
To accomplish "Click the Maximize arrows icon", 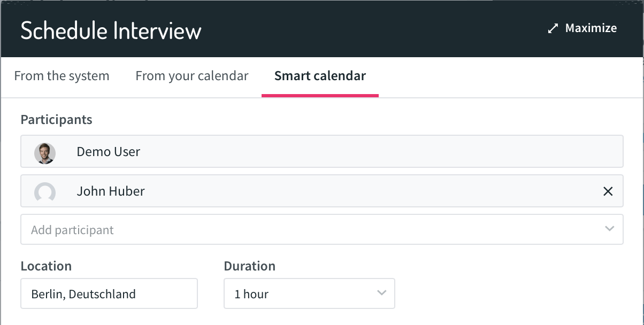I will pos(553,29).
